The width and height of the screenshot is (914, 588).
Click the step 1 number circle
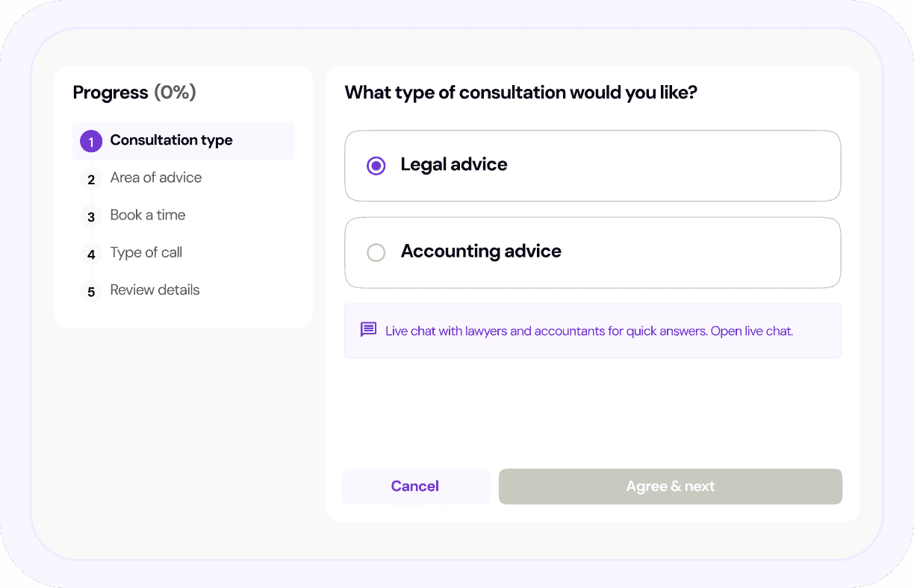click(x=91, y=141)
